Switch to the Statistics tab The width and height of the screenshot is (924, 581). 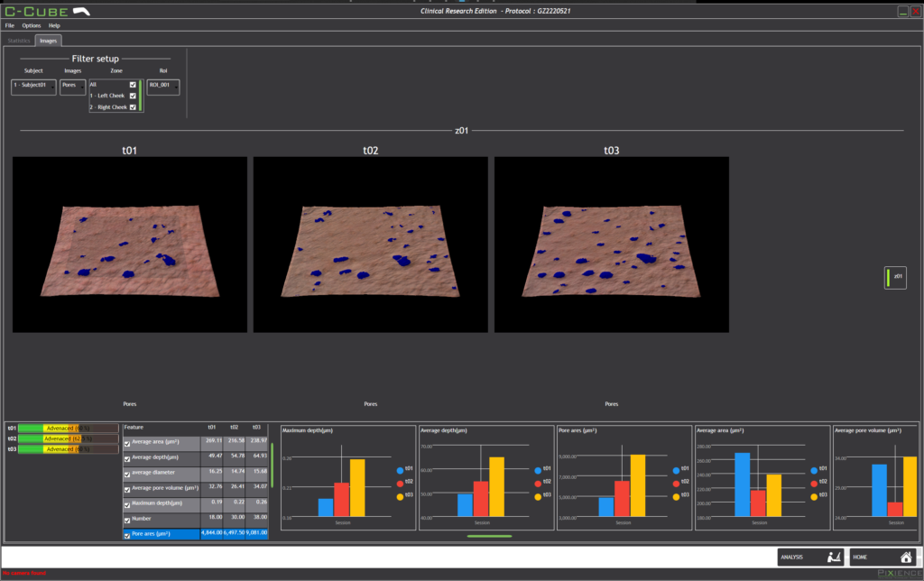[x=19, y=41]
